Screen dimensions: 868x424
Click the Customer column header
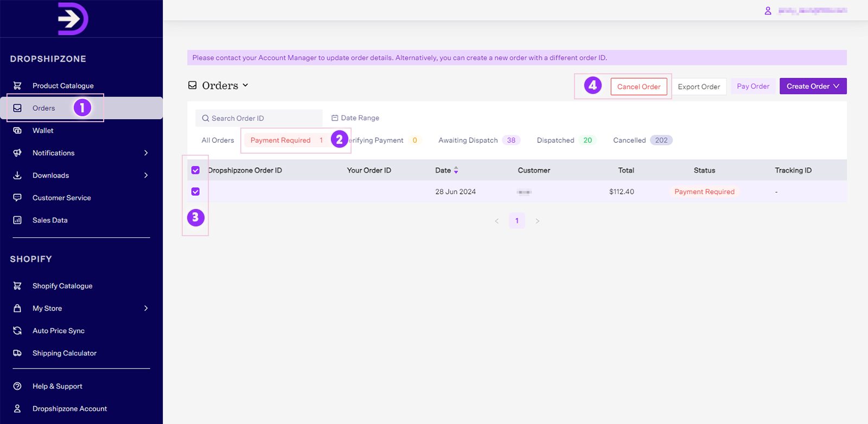pos(534,170)
